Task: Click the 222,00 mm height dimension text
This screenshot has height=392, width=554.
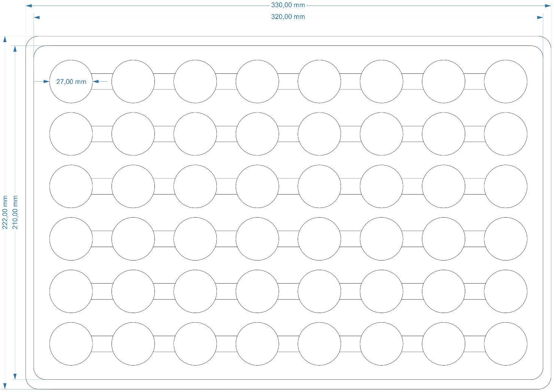Action: [5, 212]
